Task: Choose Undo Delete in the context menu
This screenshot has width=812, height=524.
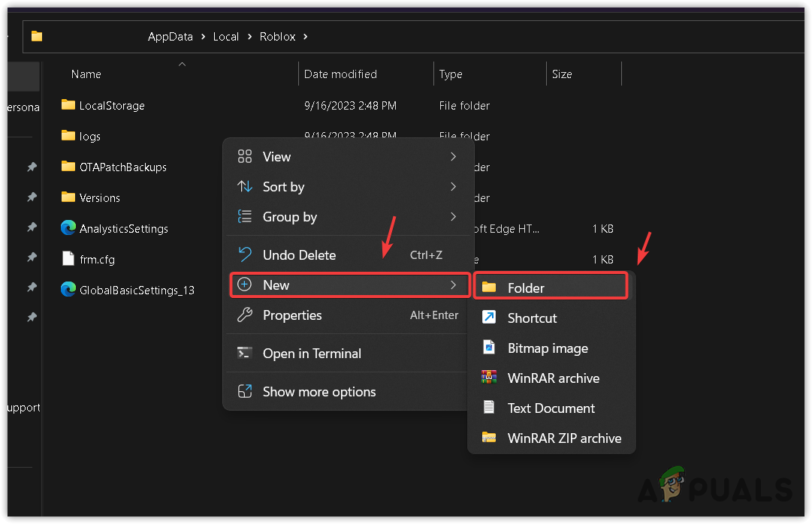Action: [x=299, y=255]
